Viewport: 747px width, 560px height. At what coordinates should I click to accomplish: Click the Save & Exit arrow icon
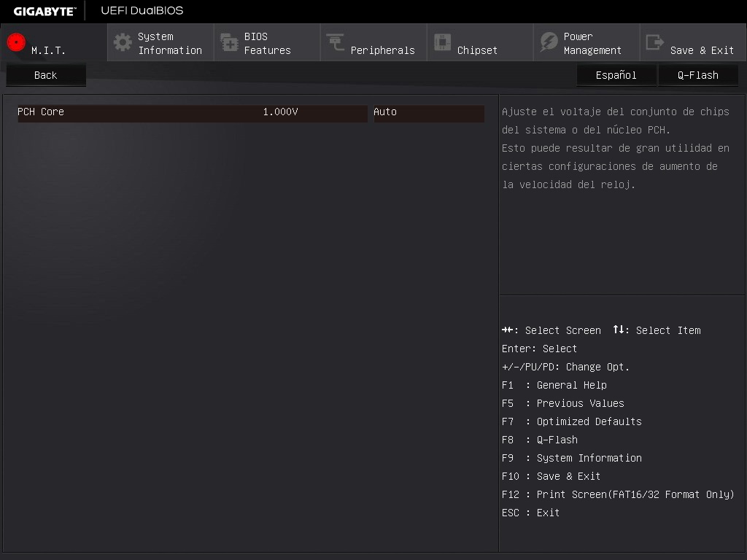point(655,42)
